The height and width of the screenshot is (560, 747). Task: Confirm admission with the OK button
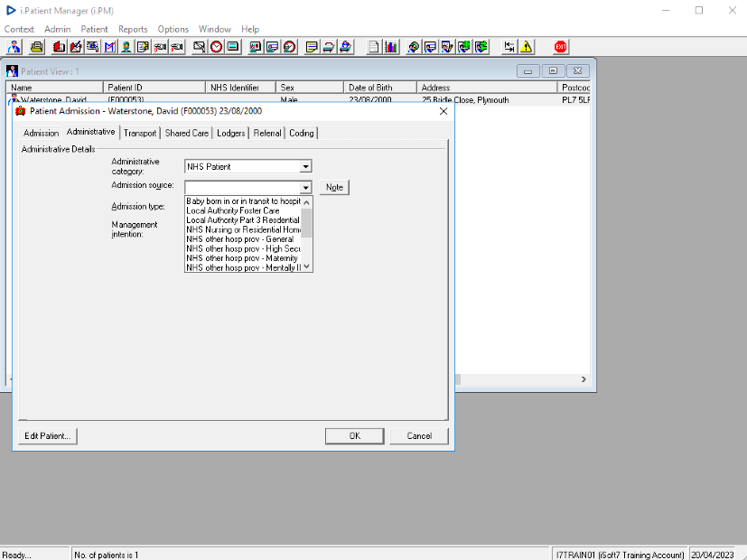click(x=355, y=436)
